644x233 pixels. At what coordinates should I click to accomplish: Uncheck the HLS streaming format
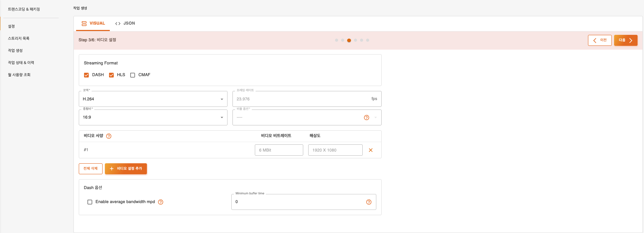pos(111,75)
